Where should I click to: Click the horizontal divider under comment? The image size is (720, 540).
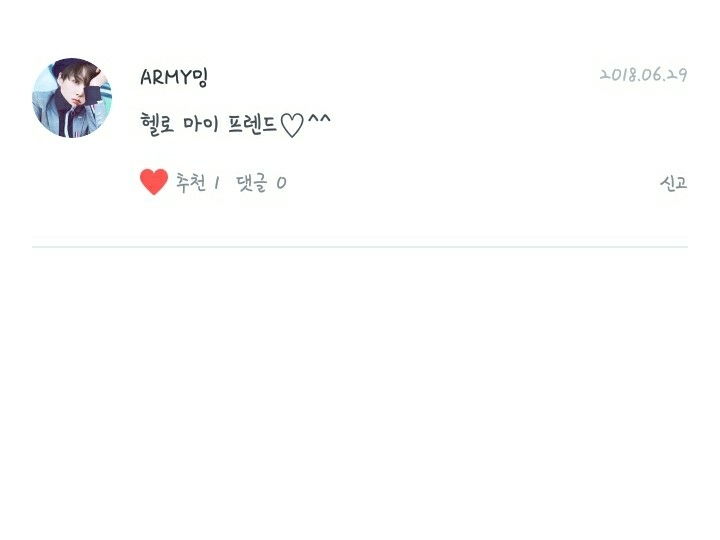360,247
